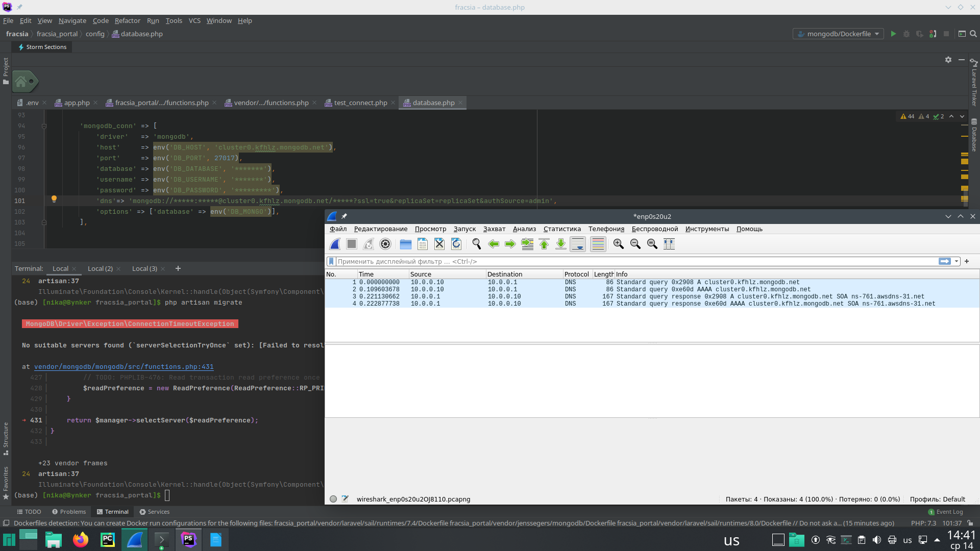Image resolution: width=980 pixels, height=551 pixels.
Task: Click fracsia_portal in the breadcrumb
Action: tap(57, 34)
